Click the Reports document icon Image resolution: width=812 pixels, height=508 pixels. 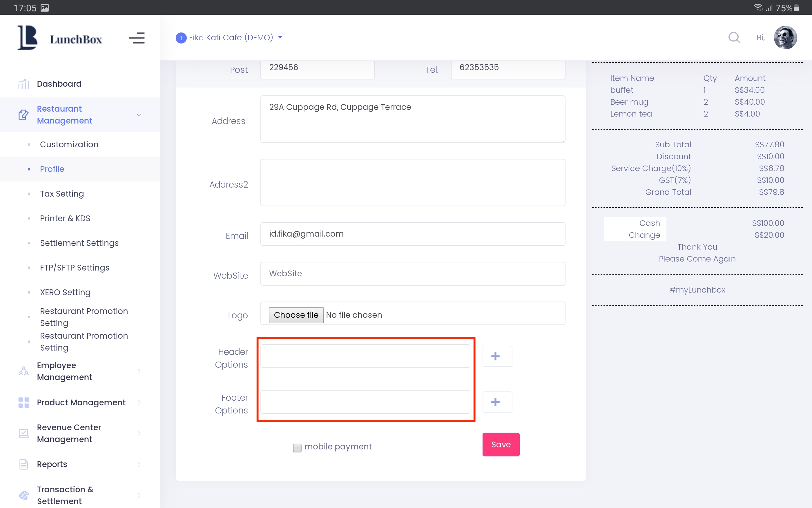click(x=23, y=464)
